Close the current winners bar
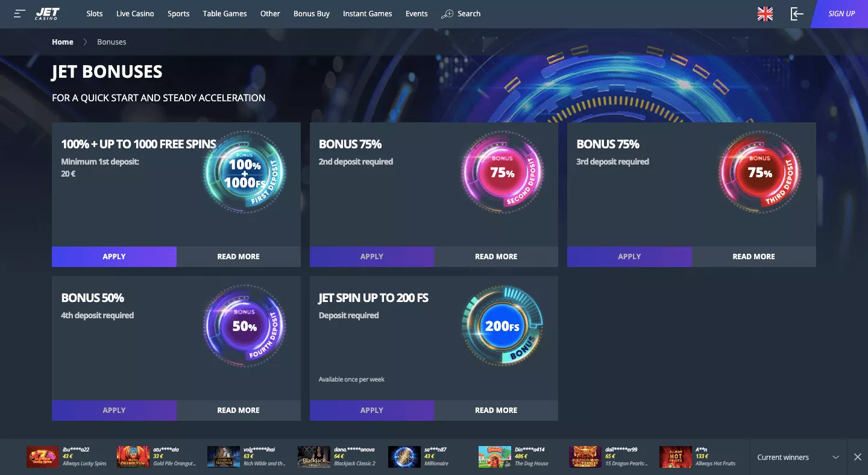 coord(858,458)
